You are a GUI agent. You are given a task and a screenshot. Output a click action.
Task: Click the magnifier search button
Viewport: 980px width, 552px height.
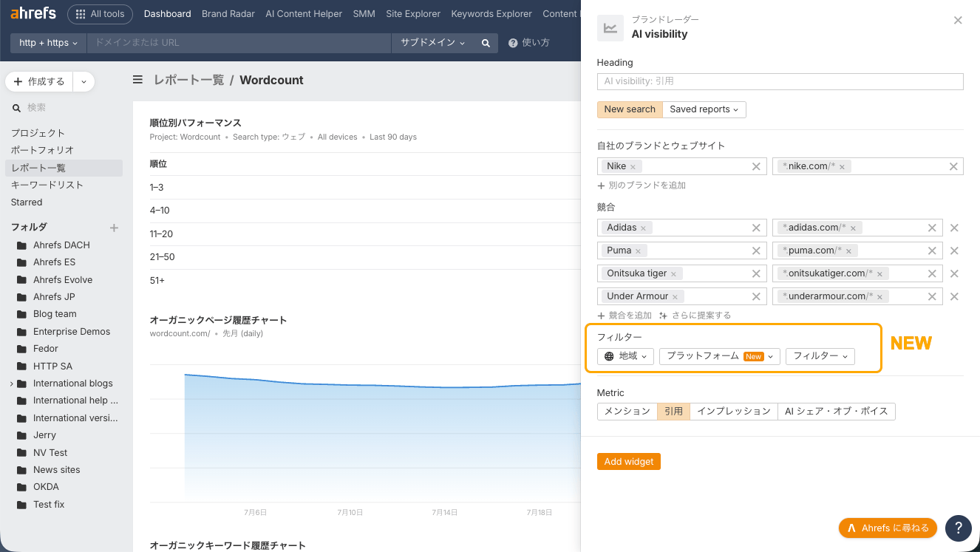pyautogui.click(x=486, y=43)
